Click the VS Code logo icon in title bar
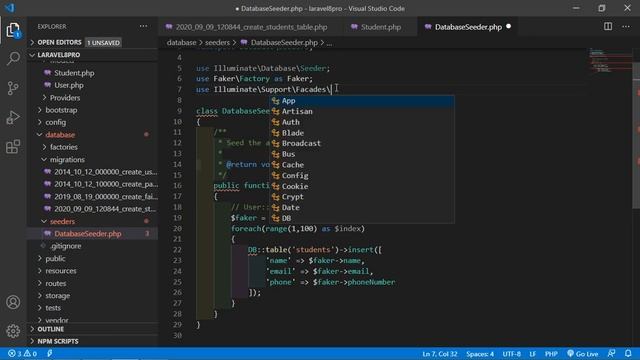 tap(10, 8)
